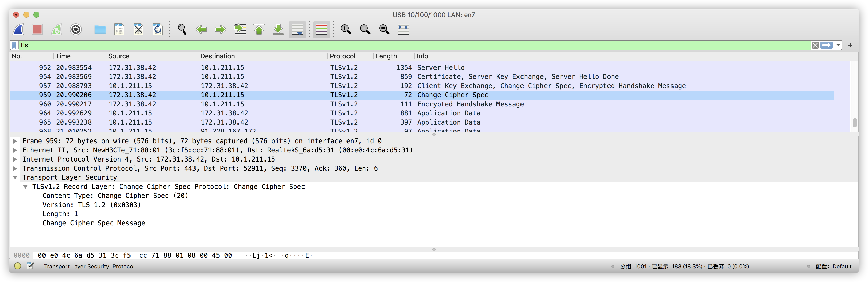
Task: Clear the current display filter
Action: pyautogui.click(x=815, y=45)
